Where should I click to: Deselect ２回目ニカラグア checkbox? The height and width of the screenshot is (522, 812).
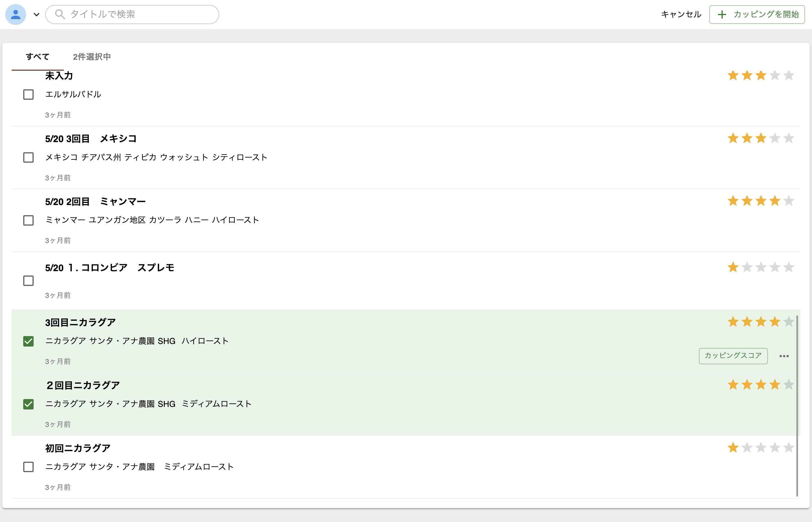(28, 404)
